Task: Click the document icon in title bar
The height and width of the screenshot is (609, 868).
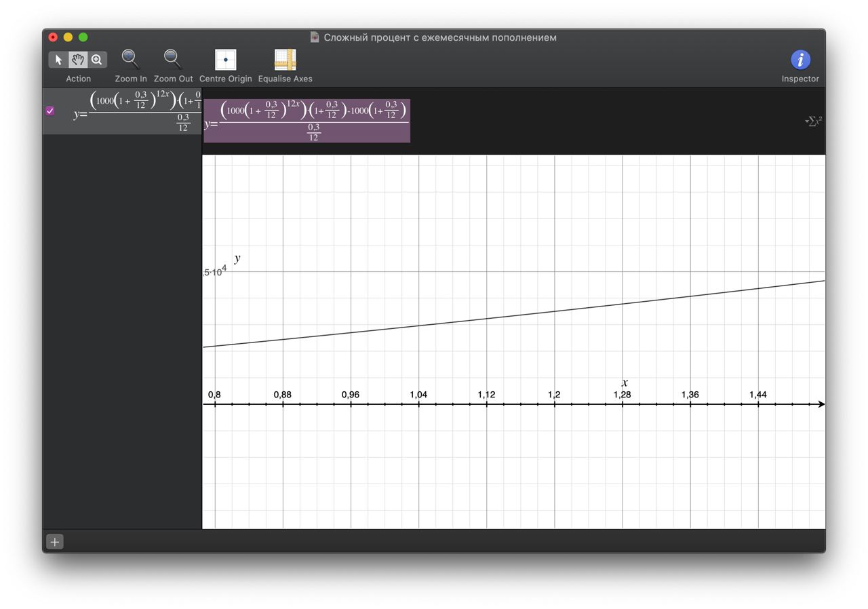Action: click(x=315, y=37)
